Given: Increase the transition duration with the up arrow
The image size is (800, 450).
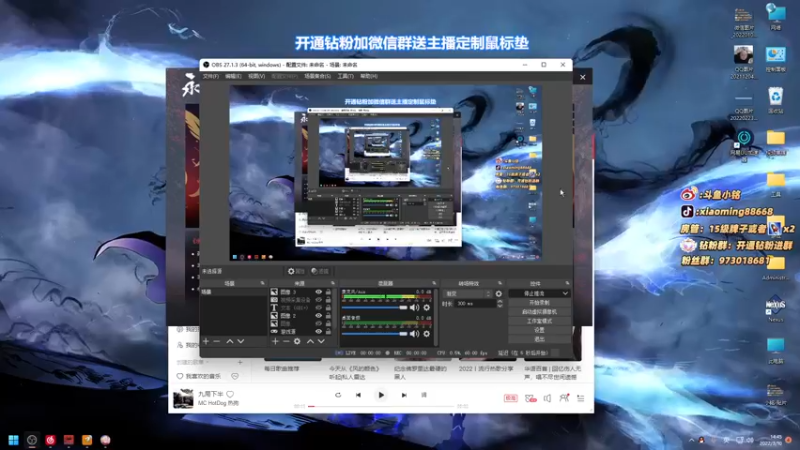Looking at the screenshot, I should pos(499,302).
